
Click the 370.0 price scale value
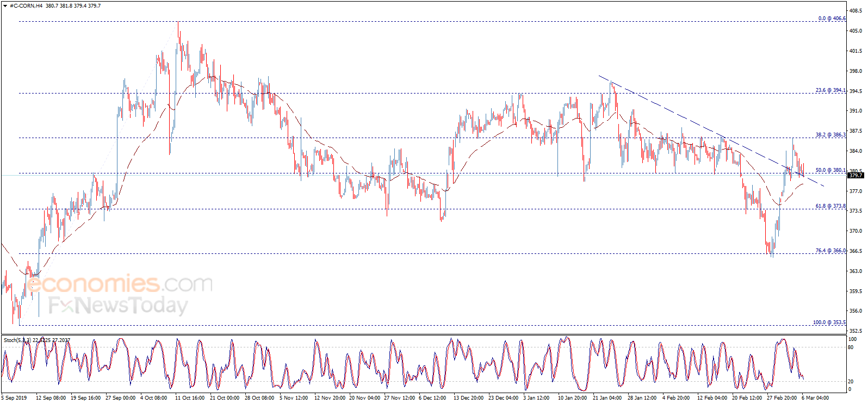pyautogui.click(x=856, y=231)
